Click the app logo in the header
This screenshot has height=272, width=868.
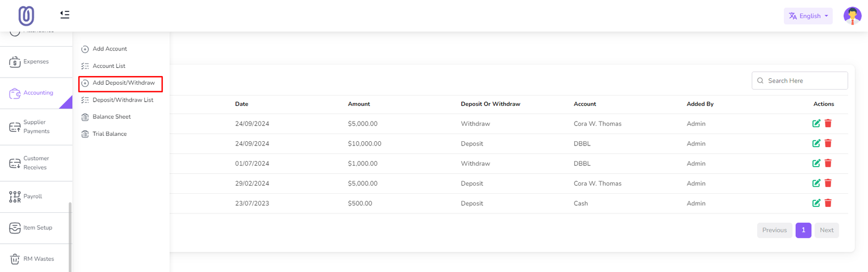point(26,16)
